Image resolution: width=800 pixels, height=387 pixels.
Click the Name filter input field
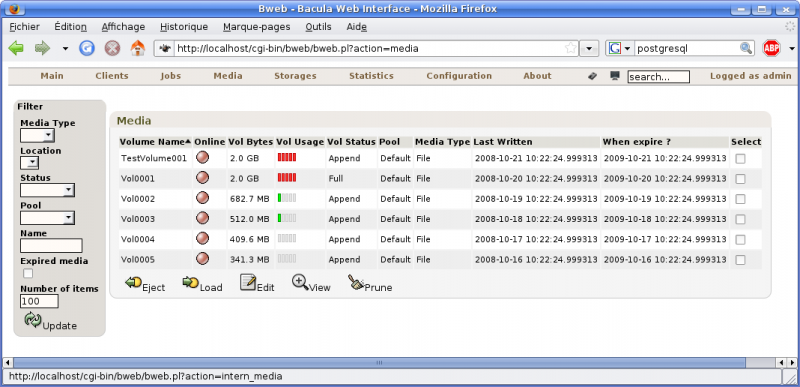coord(51,246)
